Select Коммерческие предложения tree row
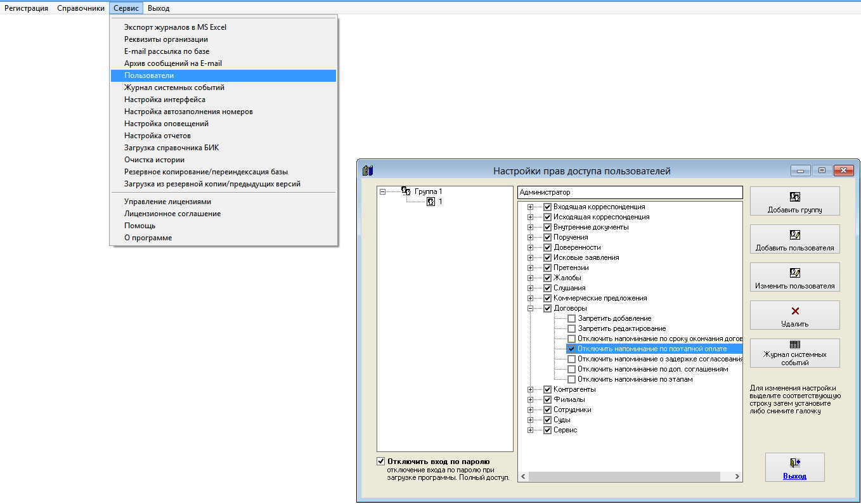The image size is (861, 504). tap(600, 298)
